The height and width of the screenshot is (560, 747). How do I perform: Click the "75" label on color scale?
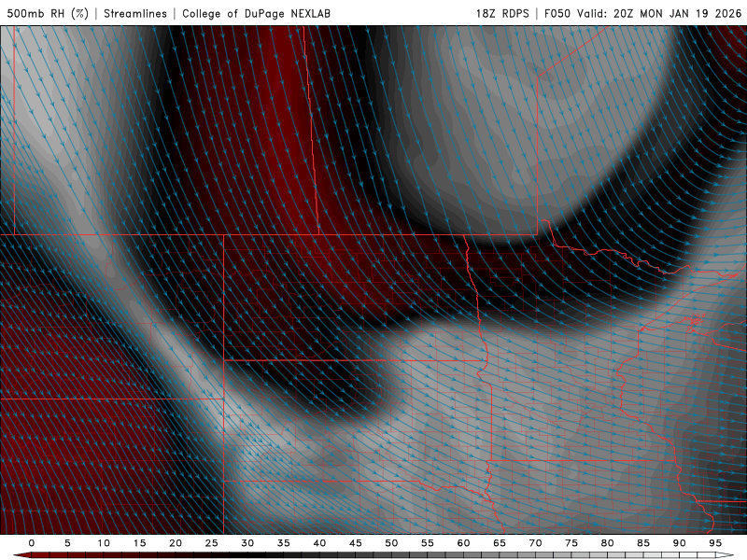[x=571, y=543]
